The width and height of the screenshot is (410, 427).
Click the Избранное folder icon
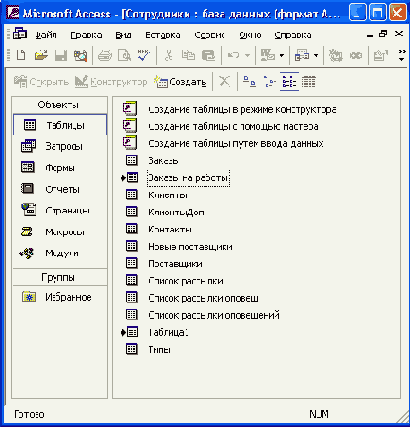point(29,297)
